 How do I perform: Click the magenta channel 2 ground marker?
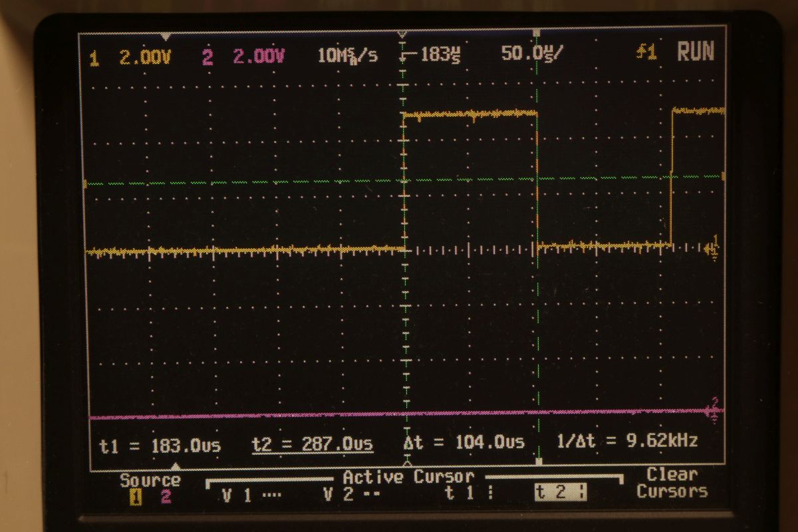click(714, 409)
